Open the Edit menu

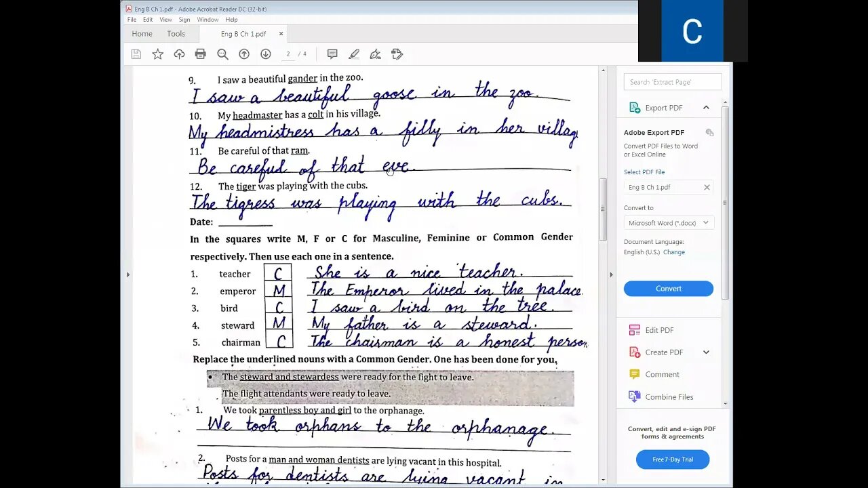[148, 20]
